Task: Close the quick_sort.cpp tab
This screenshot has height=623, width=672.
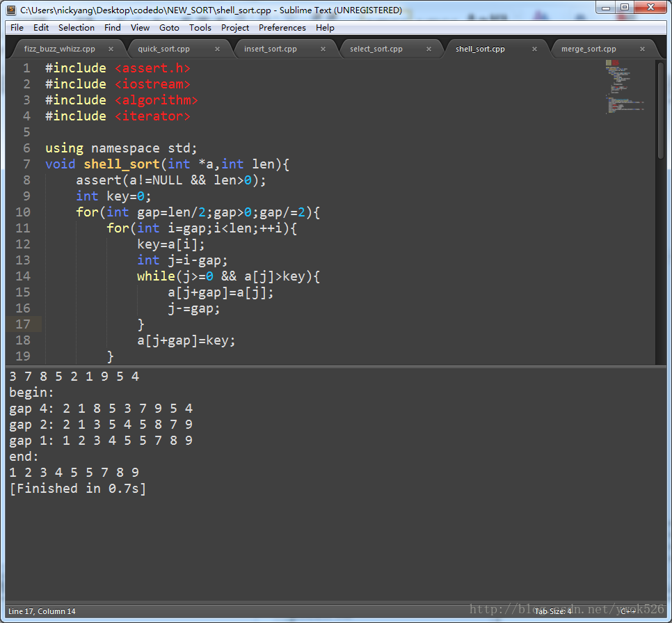Action: tap(217, 49)
